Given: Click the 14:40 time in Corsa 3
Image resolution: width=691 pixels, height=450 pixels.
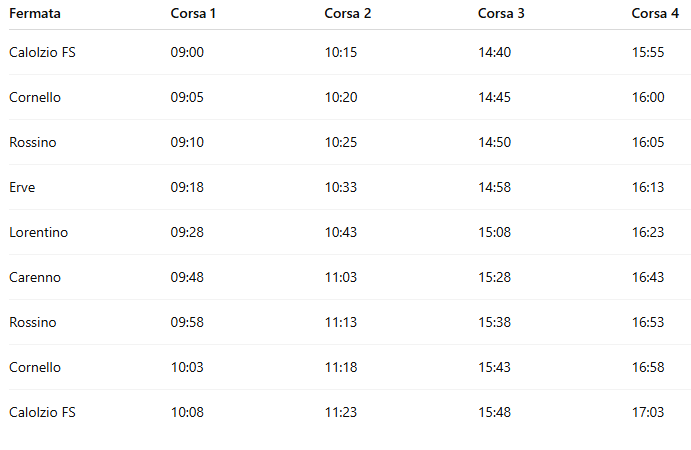Looking at the screenshot, I should tap(494, 52).
